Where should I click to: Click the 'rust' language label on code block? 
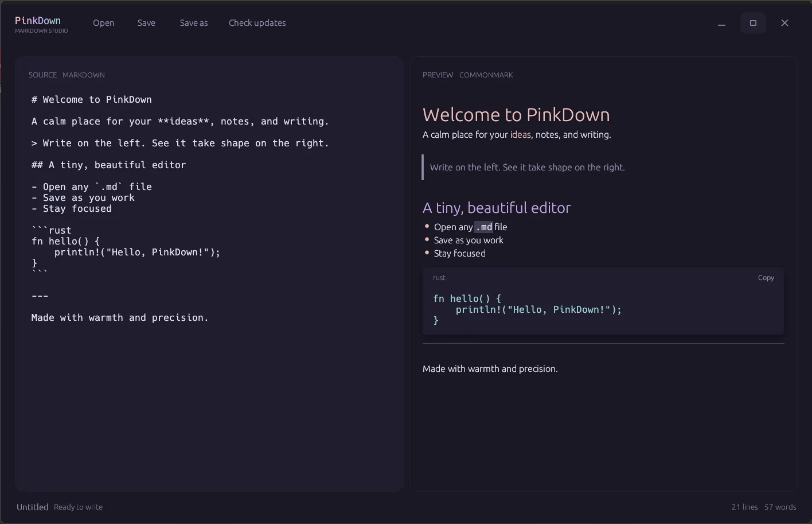(439, 278)
